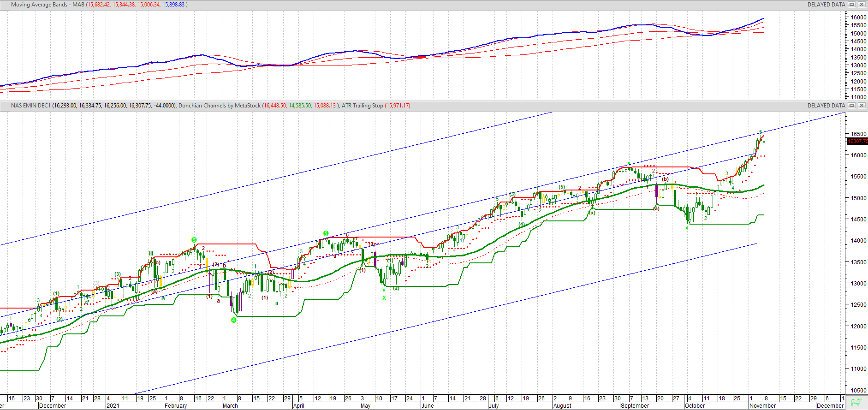
Task: Maximize the Moving Average Bands pane
Action: 852,5
